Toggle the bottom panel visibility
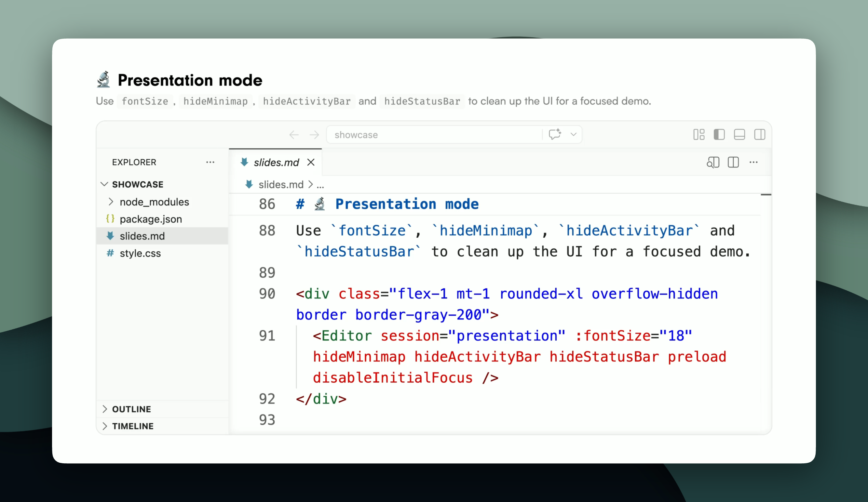868x502 pixels. pos(739,135)
